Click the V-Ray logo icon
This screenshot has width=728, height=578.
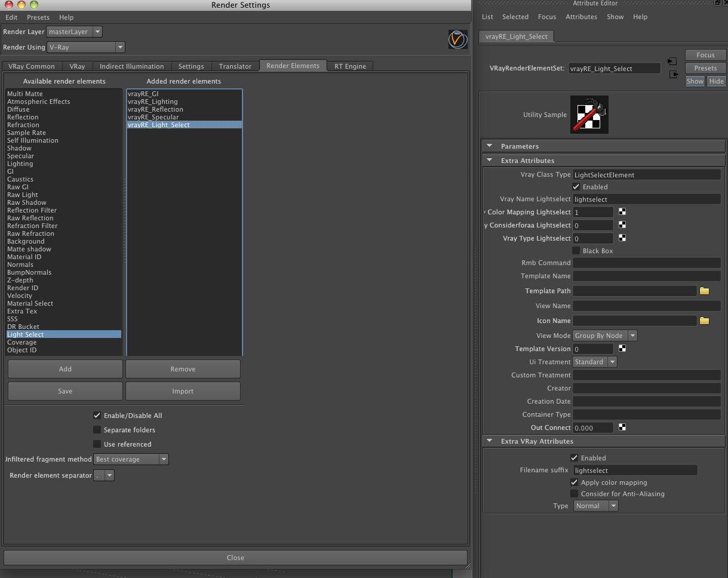point(458,39)
